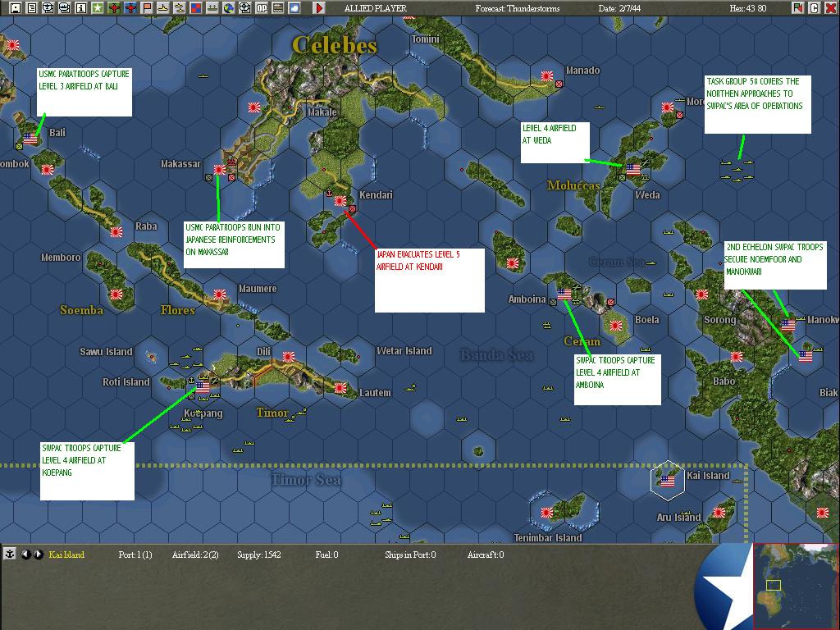Click the third toolbar icon with plane
The width and height of the screenshot is (840, 630).
point(48,8)
